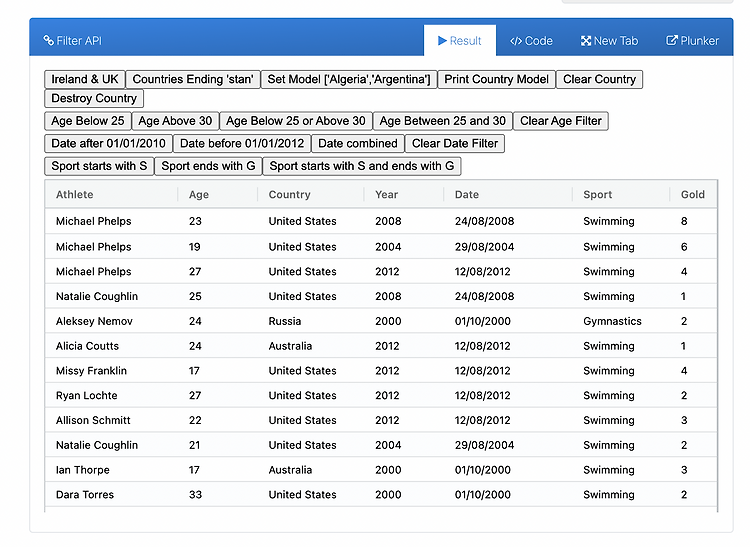Apply Sport starts with S and ends with G

[x=362, y=166]
